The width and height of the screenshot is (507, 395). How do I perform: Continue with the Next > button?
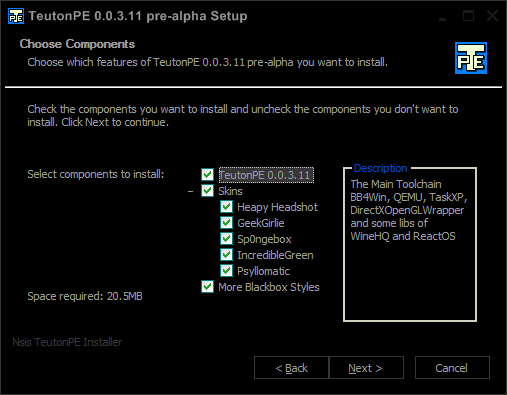tap(366, 368)
